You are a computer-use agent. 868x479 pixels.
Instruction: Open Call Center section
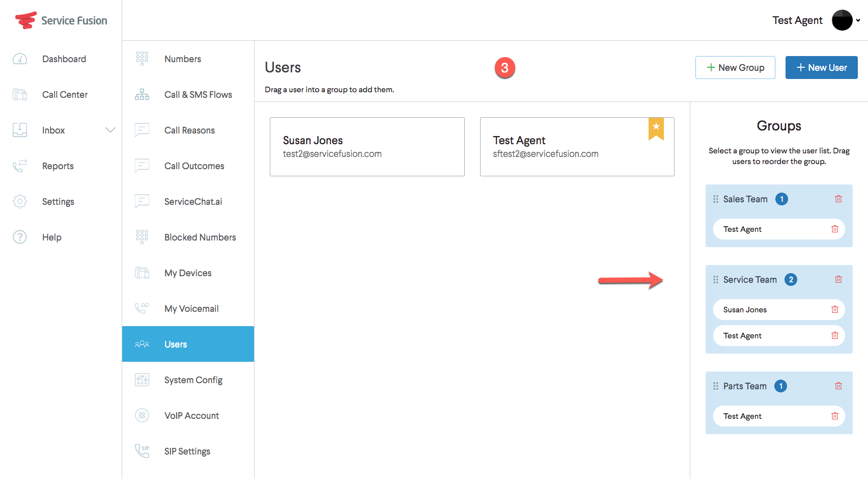65,95
